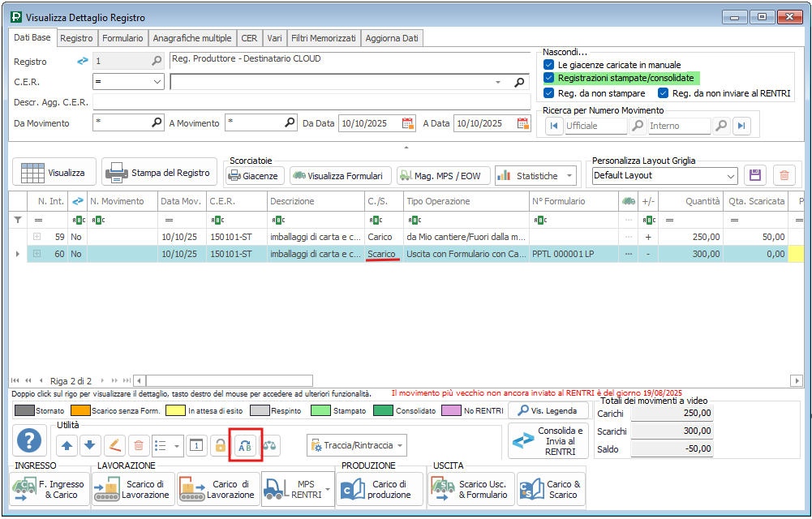
Task: Click the rename AB icon in Utilità
Action: pyautogui.click(x=245, y=445)
